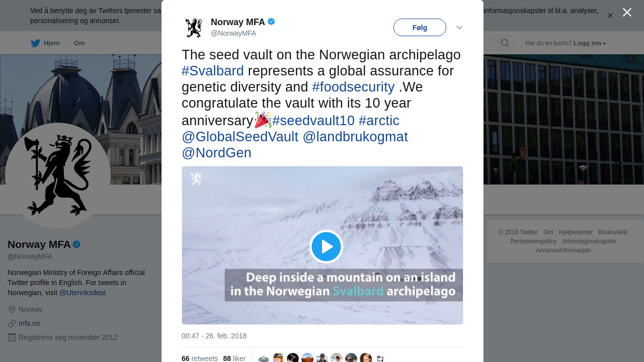
Task: Open the #Svalbard hashtag link
Action: pyautogui.click(x=212, y=71)
